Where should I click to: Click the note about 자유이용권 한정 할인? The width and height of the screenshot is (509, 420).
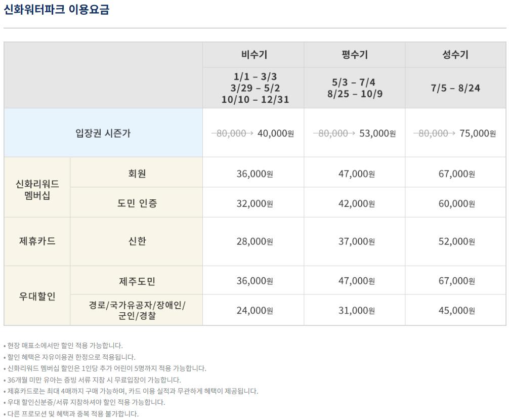click(69, 357)
